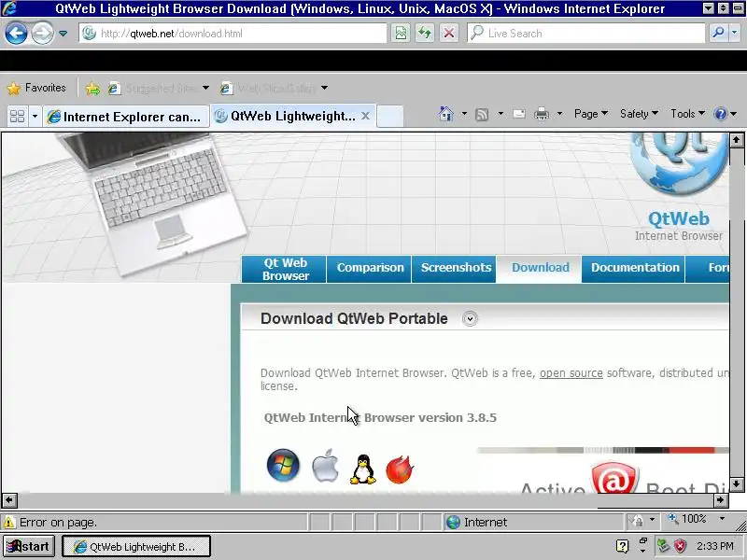Click the Windows download logo icon
This screenshot has height=560, width=747.
283,465
